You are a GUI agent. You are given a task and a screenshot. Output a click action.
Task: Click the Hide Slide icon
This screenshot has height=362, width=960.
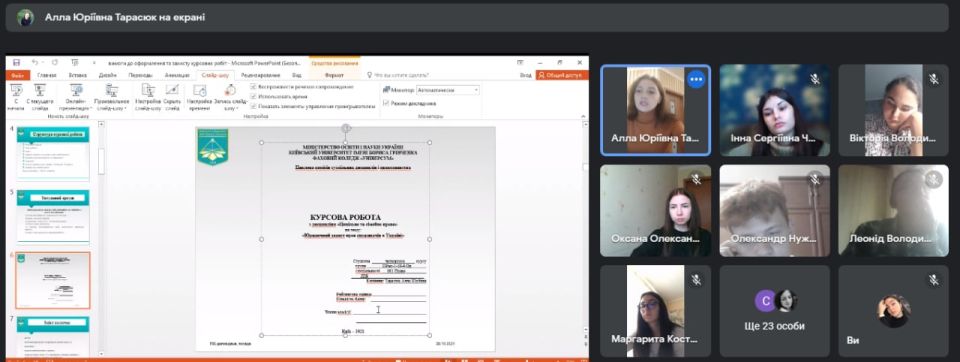coord(172,97)
